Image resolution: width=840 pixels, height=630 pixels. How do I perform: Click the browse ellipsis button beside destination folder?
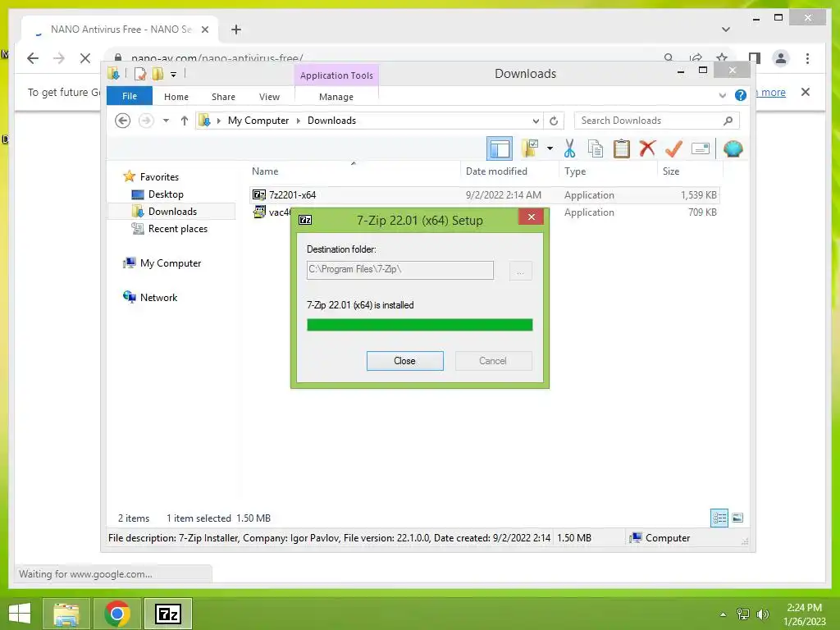coord(520,271)
